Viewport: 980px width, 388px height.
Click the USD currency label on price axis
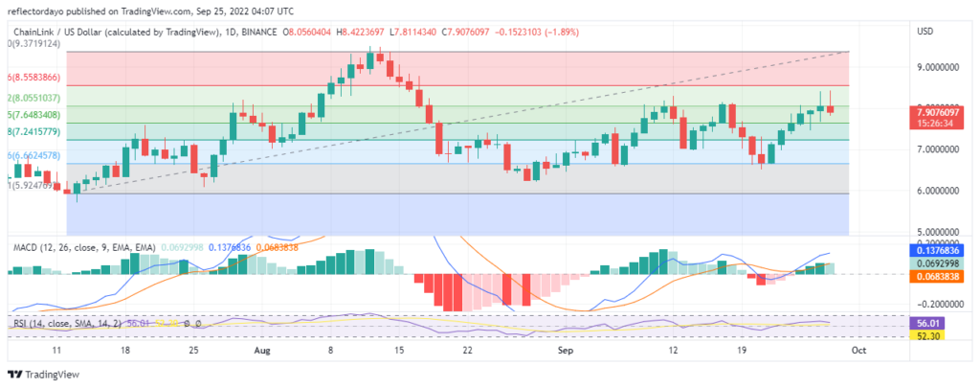[924, 31]
